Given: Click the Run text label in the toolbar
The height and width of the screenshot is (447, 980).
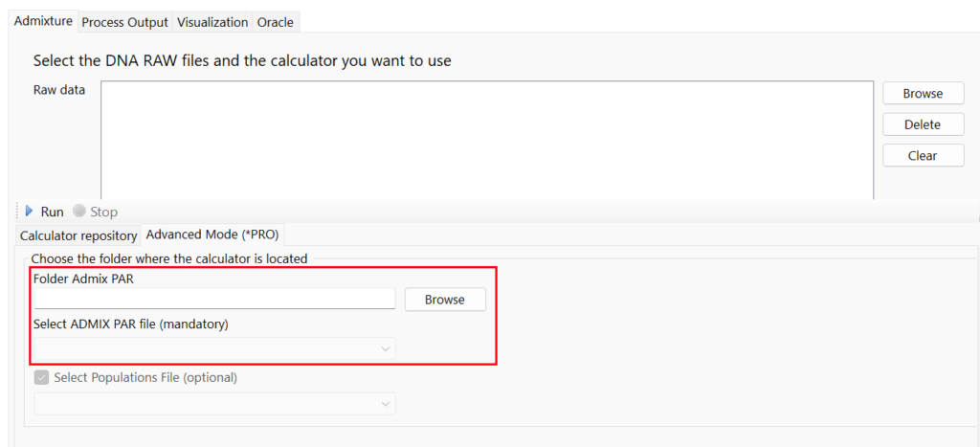Looking at the screenshot, I should pyautogui.click(x=53, y=212).
